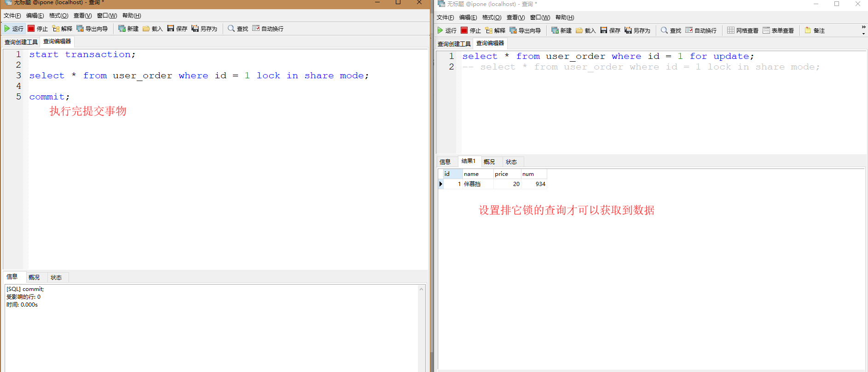This screenshot has height=372, width=868.
Task: Click Explain (解释) in right window toolbar
Action: click(495, 30)
